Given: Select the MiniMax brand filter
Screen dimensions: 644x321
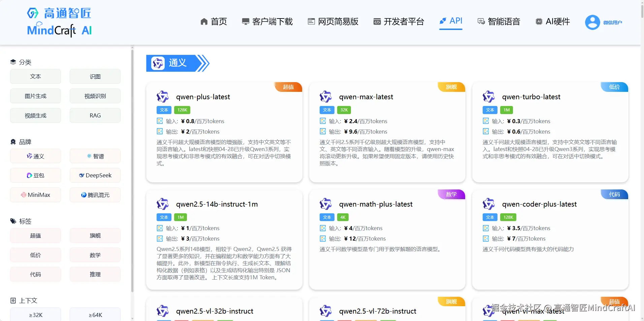Looking at the screenshot, I should (35, 195).
